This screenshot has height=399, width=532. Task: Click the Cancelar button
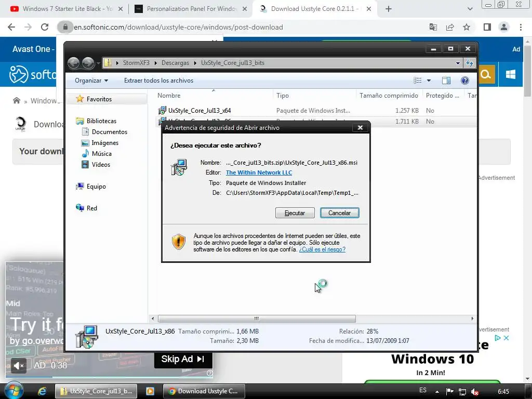point(340,212)
